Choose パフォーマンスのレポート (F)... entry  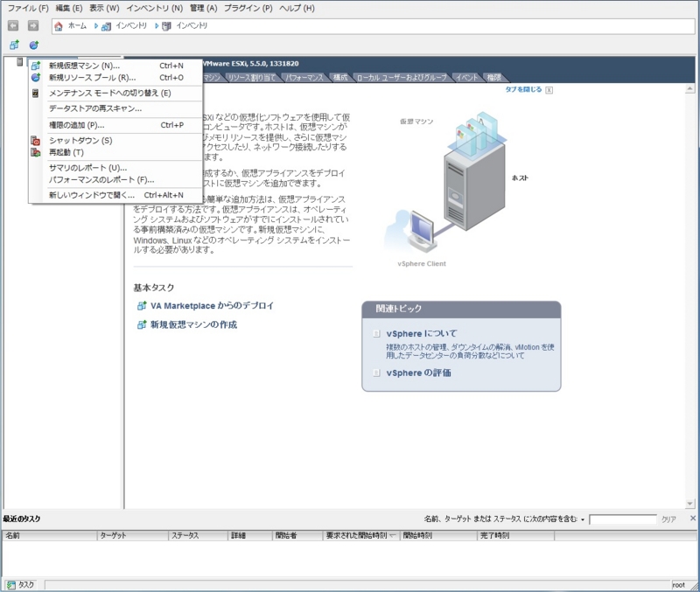115,180
